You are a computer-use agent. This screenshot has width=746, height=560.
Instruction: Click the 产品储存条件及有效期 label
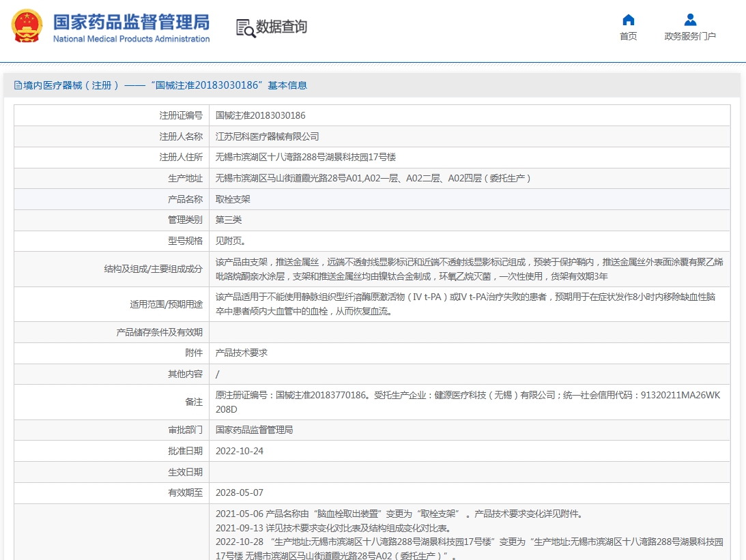click(160, 332)
